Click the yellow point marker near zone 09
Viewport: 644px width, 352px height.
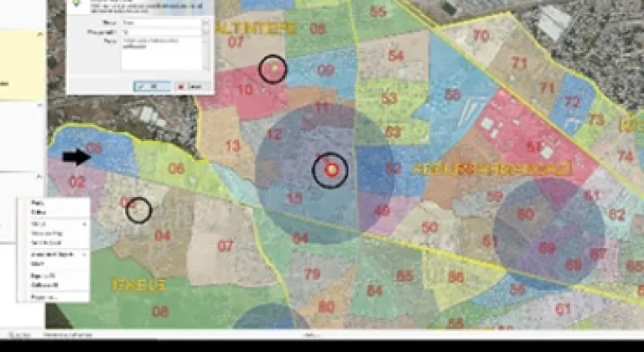pos(273,68)
